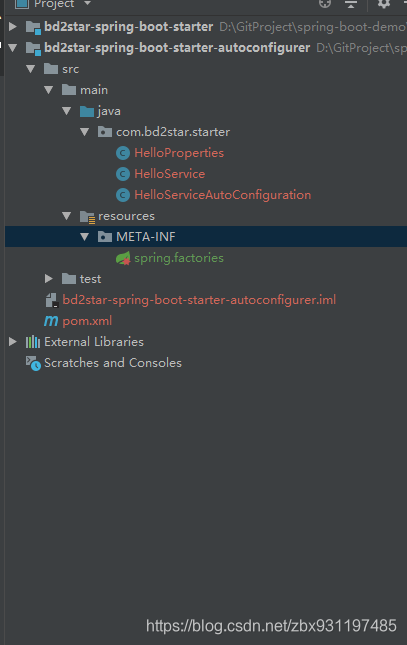Open the autoconfigurer .iml file
The image size is (407, 645).
pyautogui.click(x=199, y=300)
